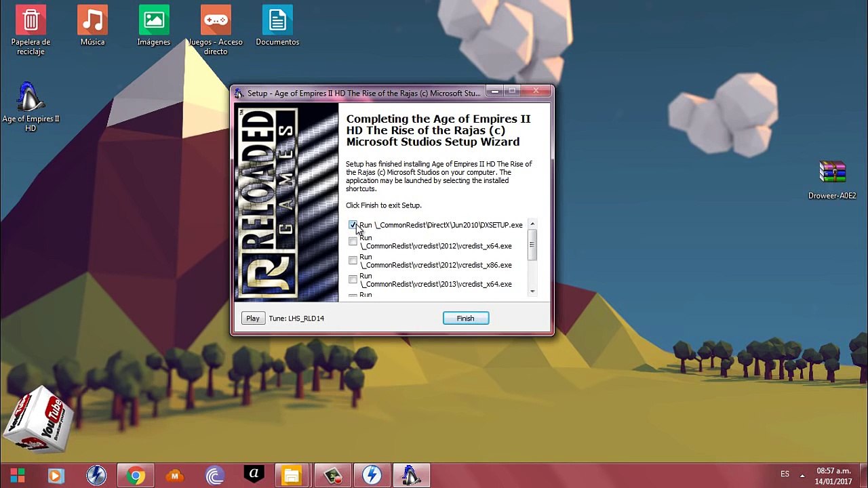Image resolution: width=868 pixels, height=488 pixels.
Task: Open the Imágenes folder icon
Action: pyautogui.click(x=154, y=26)
